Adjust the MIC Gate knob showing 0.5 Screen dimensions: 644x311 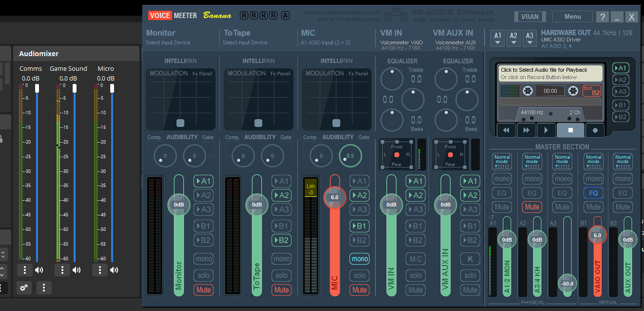point(350,156)
